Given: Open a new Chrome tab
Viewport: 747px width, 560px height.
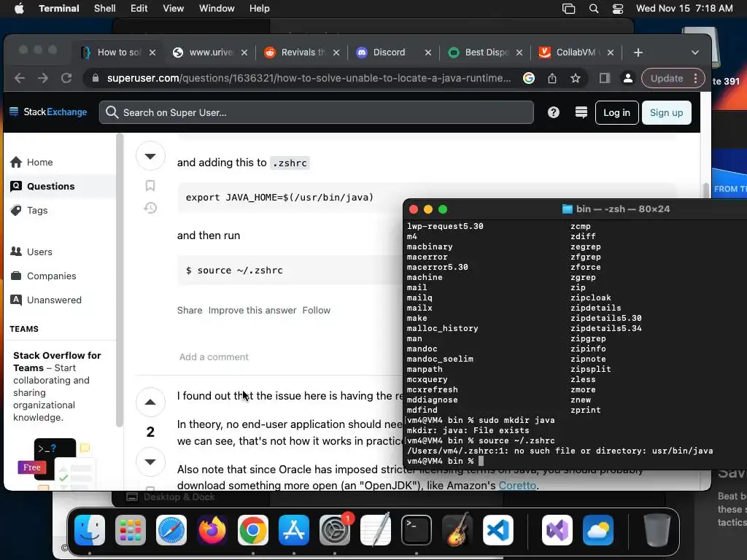Looking at the screenshot, I should (638, 52).
